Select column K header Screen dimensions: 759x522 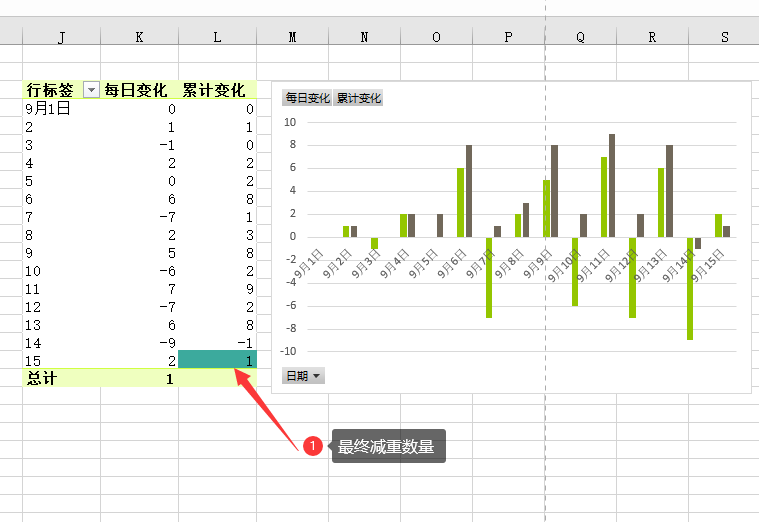tap(139, 37)
